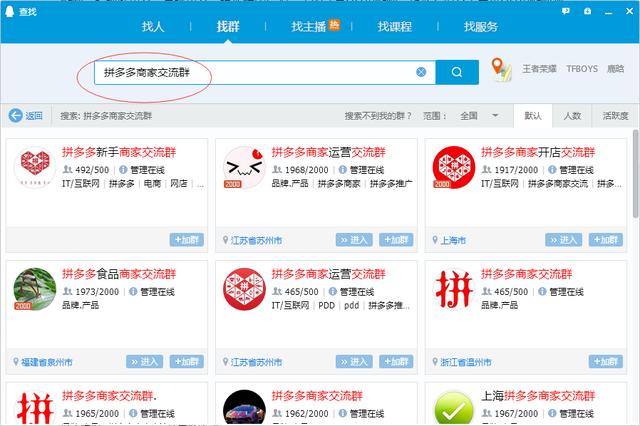Click the download icon in the title bar
This screenshot has width=640, height=426.
(x=587, y=11)
